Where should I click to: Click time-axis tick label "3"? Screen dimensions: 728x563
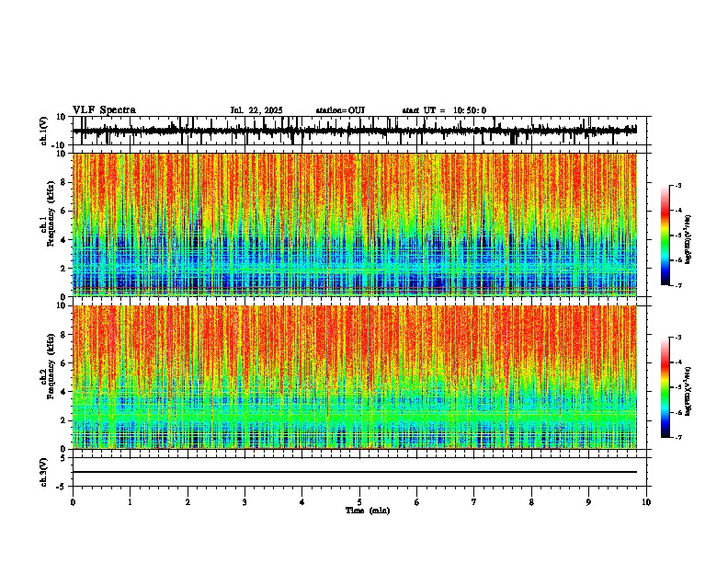tap(245, 502)
